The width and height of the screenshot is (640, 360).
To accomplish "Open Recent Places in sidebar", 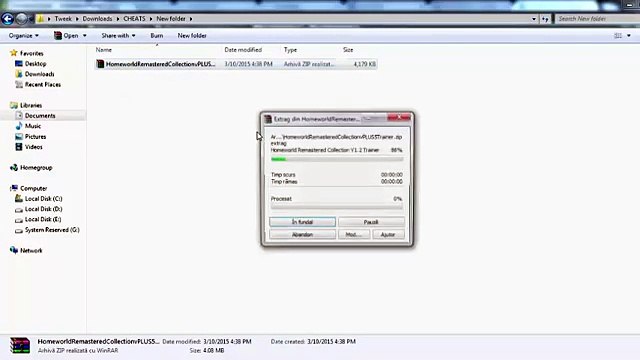I will (42, 84).
